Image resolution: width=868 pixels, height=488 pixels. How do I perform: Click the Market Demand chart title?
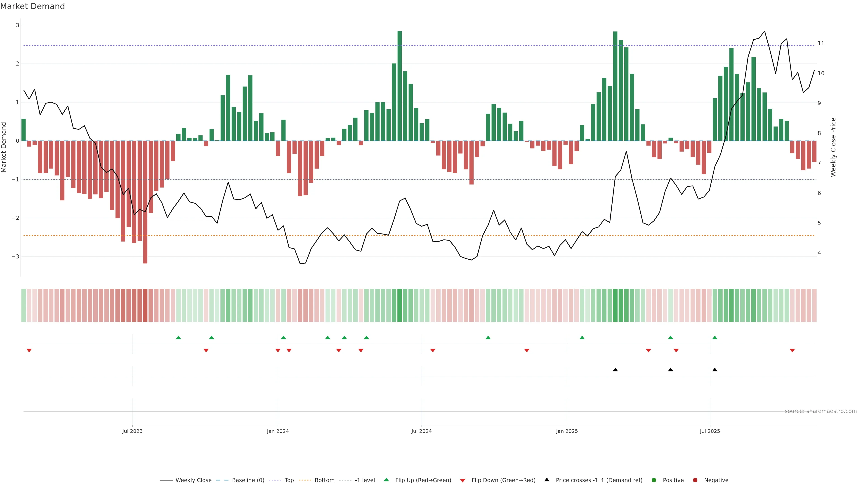[x=32, y=6]
